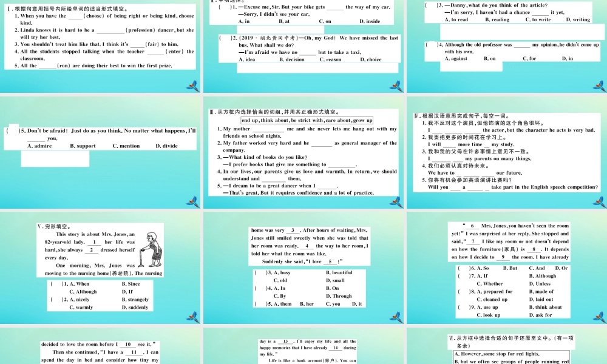Click the sentence 'You shouldn't treat him like that'
This screenshot has height=364, width=607.
pyautogui.click(x=97, y=44)
